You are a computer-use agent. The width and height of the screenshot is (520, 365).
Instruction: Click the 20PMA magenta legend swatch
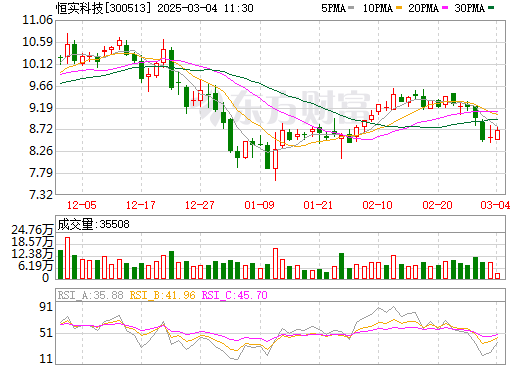tap(445, 8)
